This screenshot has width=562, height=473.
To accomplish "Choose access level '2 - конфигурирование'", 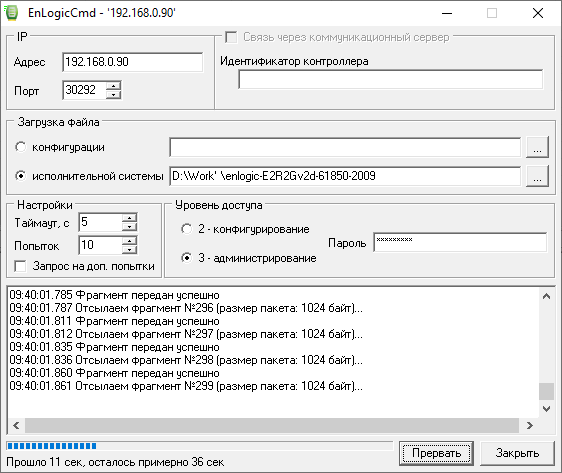I will coord(186,229).
